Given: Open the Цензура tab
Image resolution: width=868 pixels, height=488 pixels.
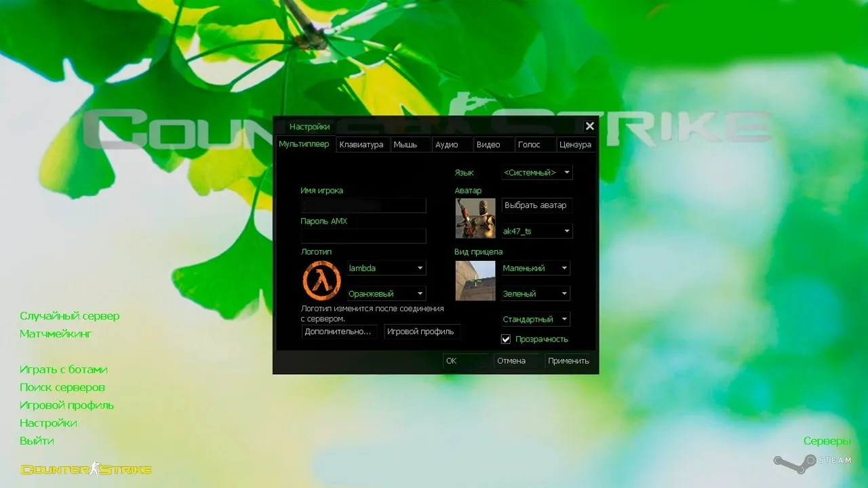Looking at the screenshot, I should (x=576, y=144).
